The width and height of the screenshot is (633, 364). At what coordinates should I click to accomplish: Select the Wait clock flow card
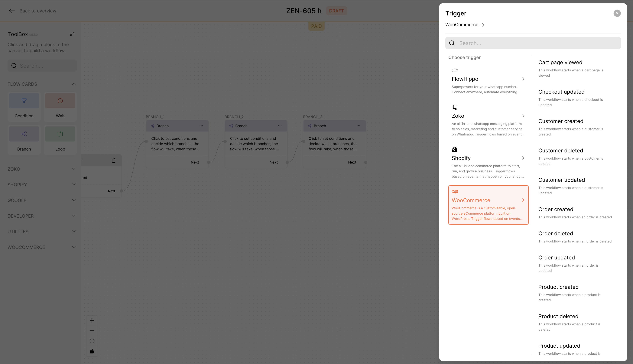tap(60, 106)
